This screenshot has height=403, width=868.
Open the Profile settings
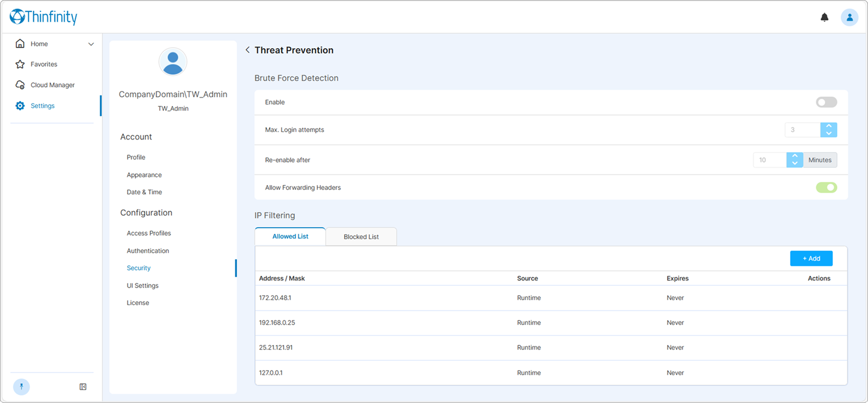point(136,157)
